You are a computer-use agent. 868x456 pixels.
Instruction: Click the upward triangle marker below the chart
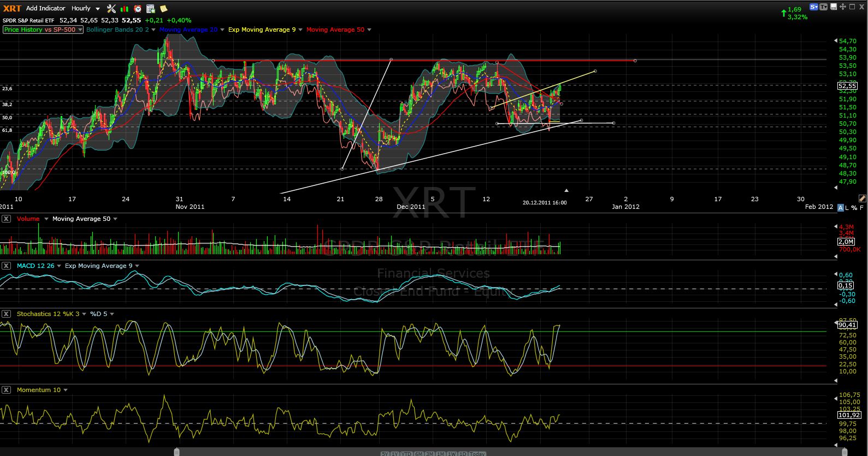tap(566, 190)
